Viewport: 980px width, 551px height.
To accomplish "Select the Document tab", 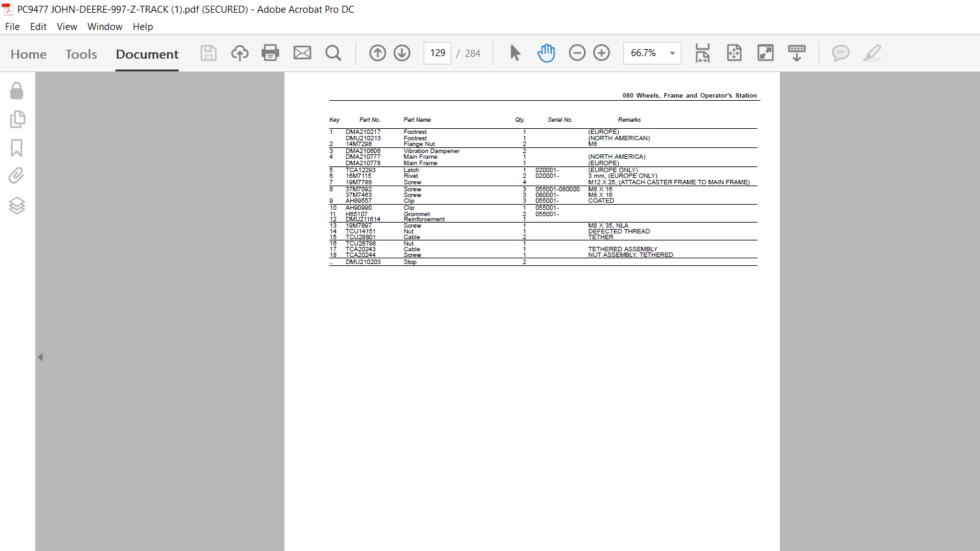I will [x=147, y=54].
